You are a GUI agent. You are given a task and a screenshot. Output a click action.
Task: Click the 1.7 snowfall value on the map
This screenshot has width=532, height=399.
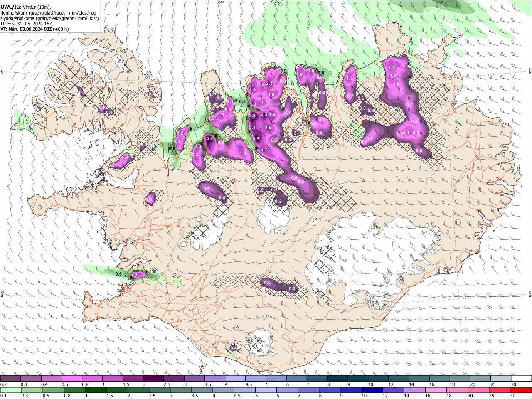point(264,150)
